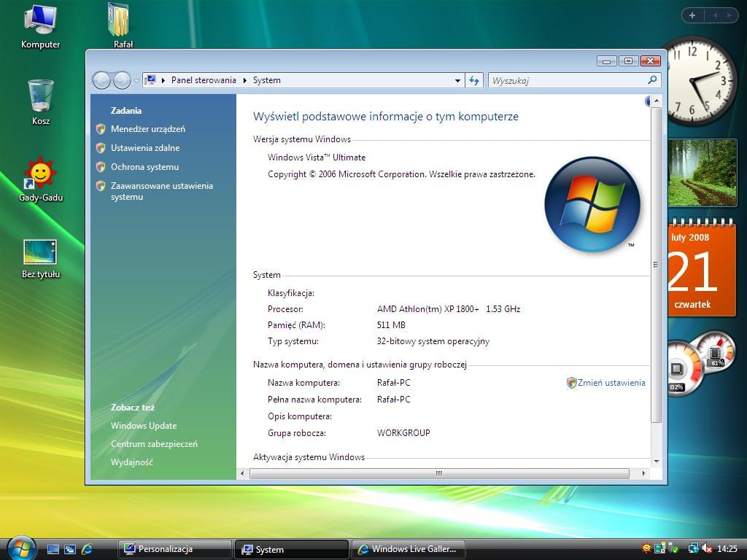Click the Windows Sidebar tray icon
The width and height of the screenshot is (747, 560).
click(x=659, y=548)
